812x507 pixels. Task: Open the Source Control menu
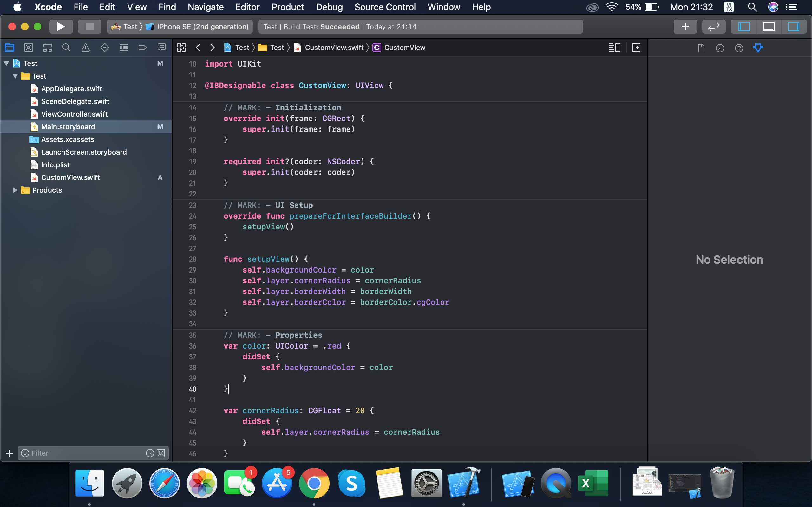coord(385,7)
